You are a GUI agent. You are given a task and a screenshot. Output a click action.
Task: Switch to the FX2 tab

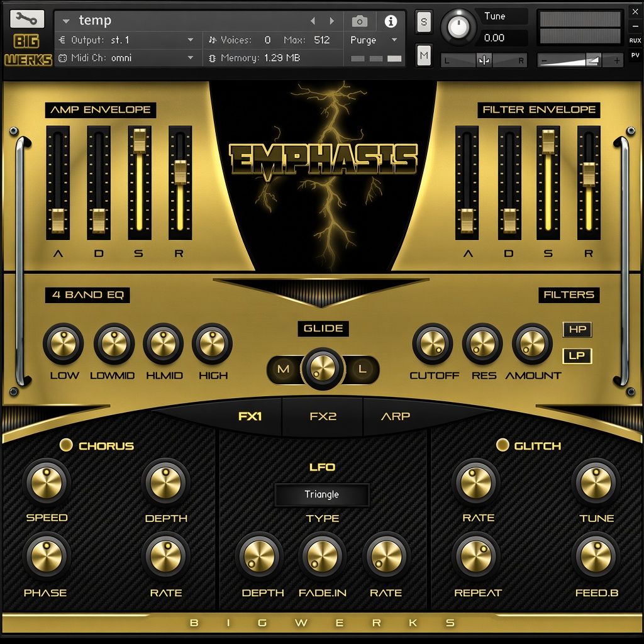pyautogui.click(x=323, y=416)
